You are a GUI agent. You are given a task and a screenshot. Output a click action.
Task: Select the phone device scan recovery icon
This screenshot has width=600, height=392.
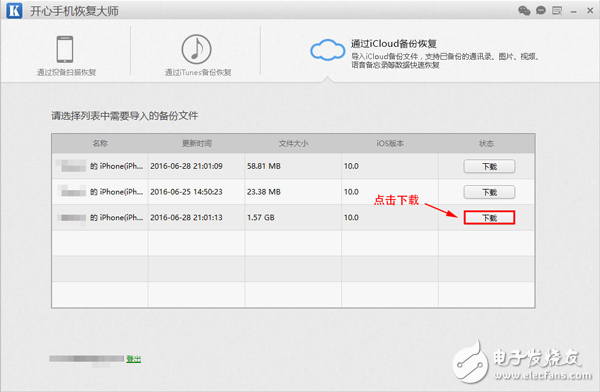click(x=65, y=49)
